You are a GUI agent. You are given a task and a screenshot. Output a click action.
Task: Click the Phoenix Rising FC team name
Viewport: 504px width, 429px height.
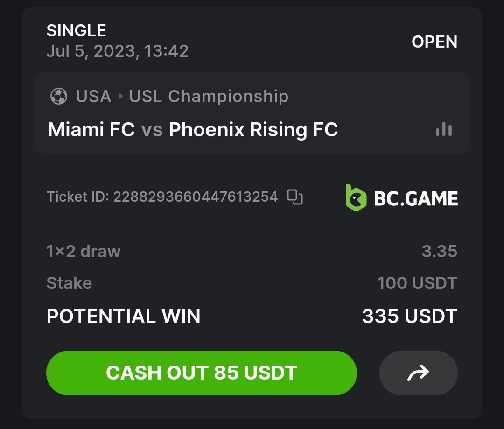coord(253,129)
